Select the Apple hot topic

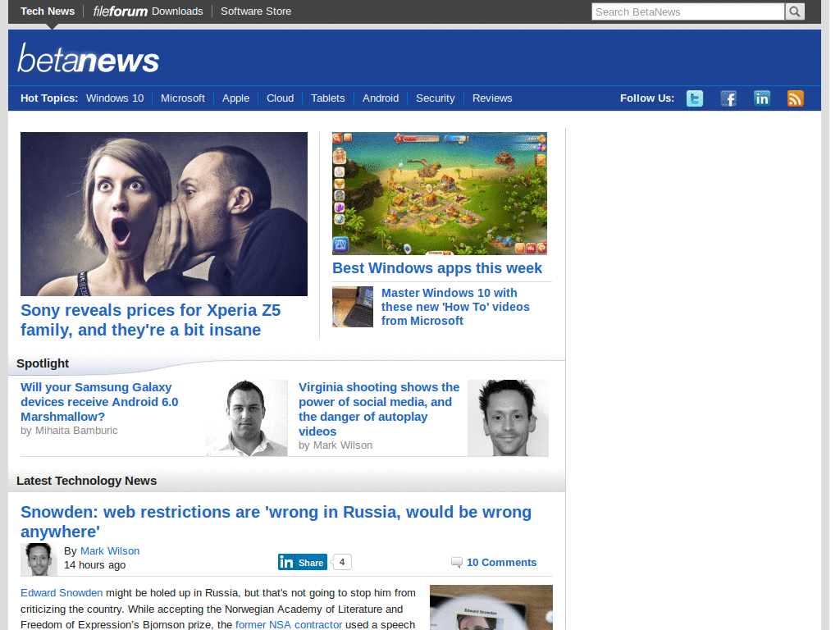tap(235, 98)
